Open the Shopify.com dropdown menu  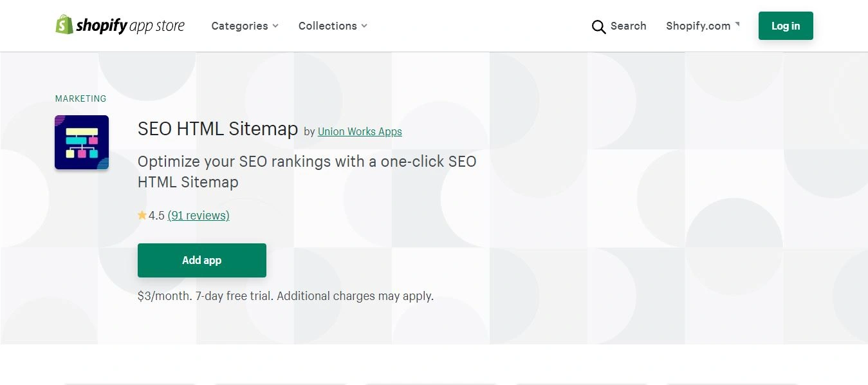[x=703, y=26]
